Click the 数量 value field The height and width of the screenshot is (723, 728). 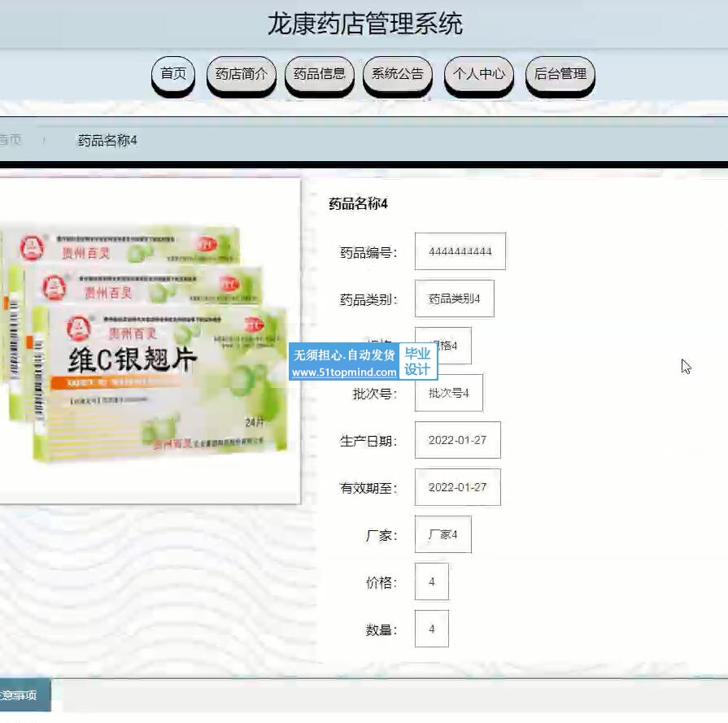click(x=432, y=629)
